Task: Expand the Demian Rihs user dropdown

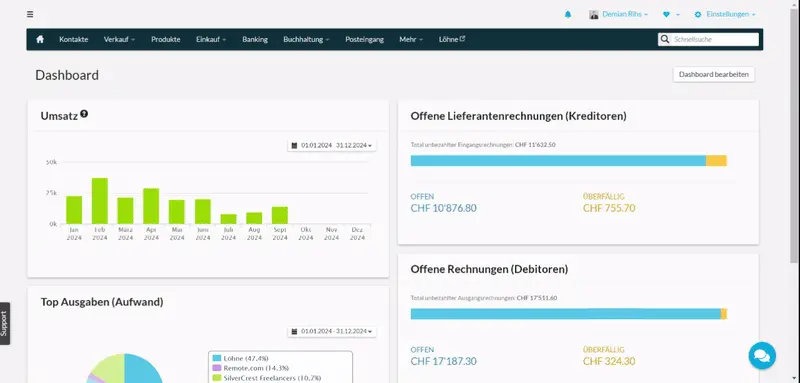Action: [624, 14]
